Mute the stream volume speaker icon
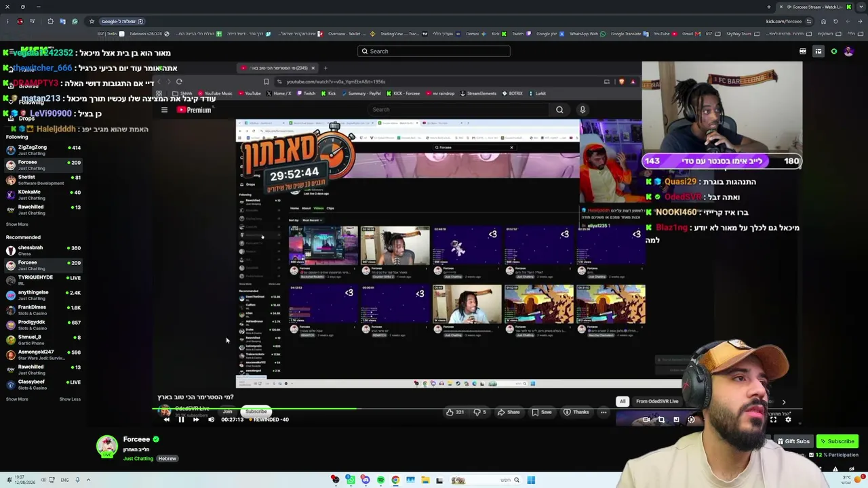 pos(211,420)
